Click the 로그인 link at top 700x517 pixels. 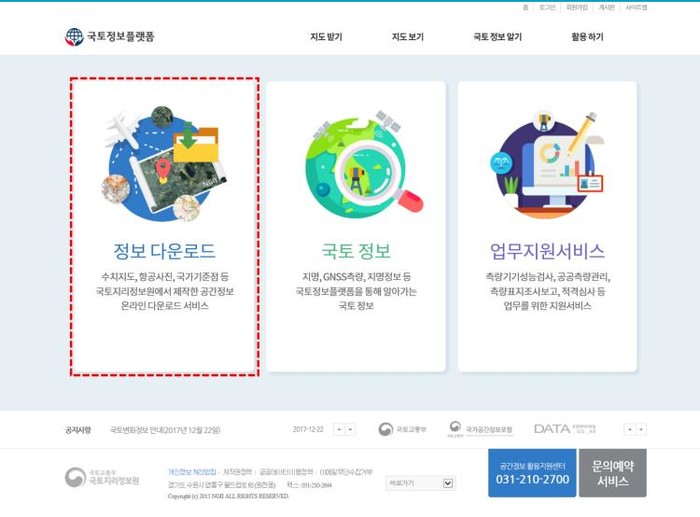pos(547,7)
